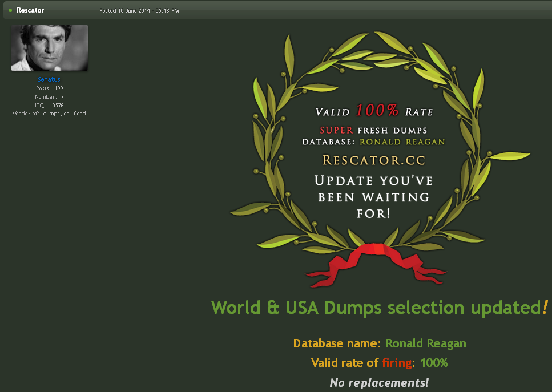Click the Valid rate of firing: 100% line

point(380,363)
